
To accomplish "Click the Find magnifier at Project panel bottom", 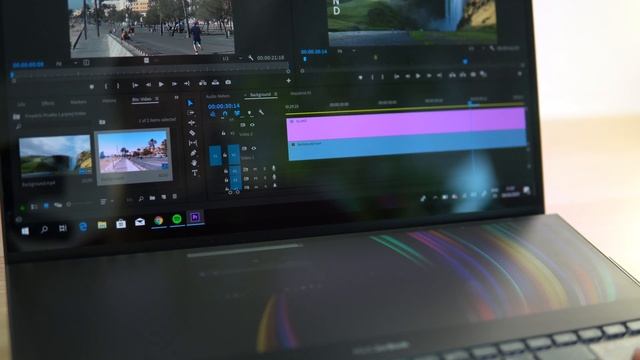I will [x=141, y=199].
